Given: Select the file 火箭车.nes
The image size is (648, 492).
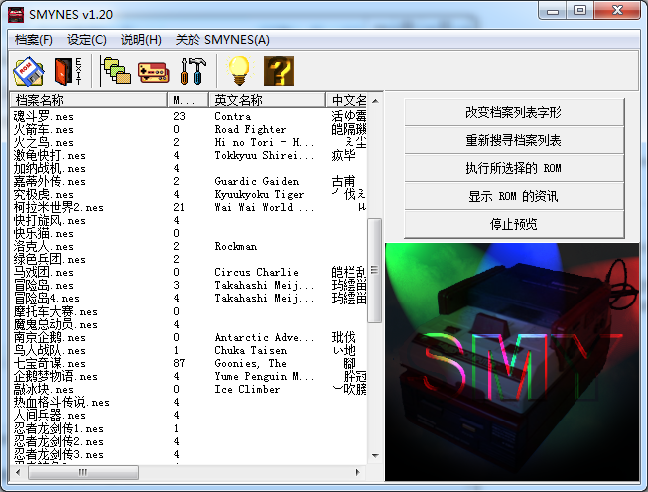Looking at the screenshot, I should [x=43, y=129].
